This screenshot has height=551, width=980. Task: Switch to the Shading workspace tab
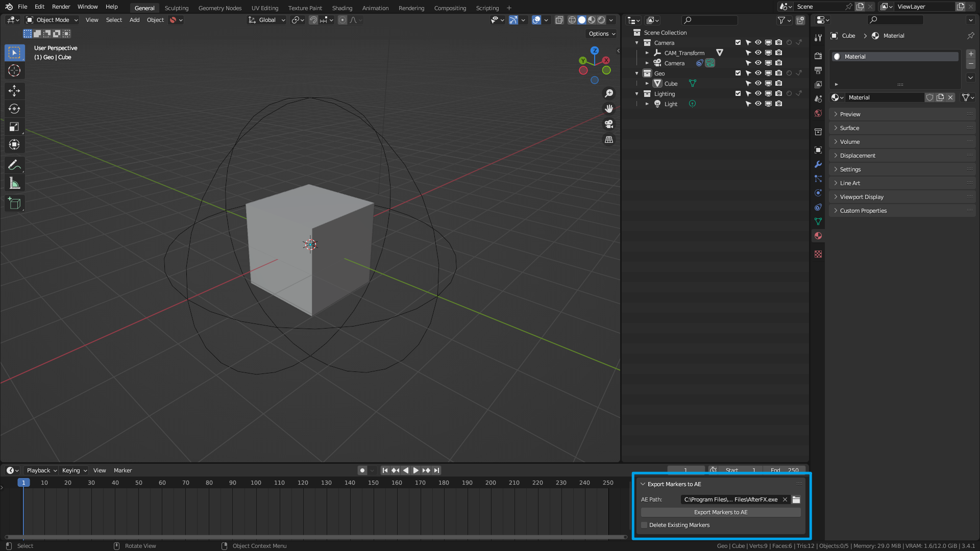point(342,8)
